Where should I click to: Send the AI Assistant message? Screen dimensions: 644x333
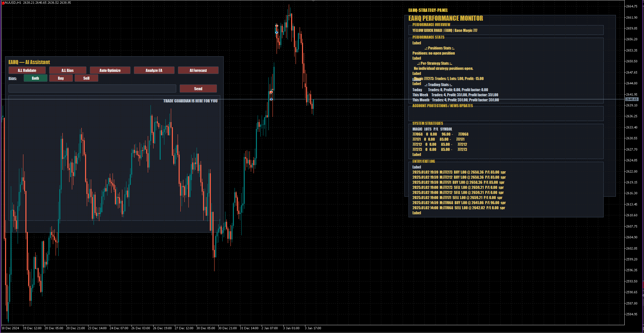198,89
